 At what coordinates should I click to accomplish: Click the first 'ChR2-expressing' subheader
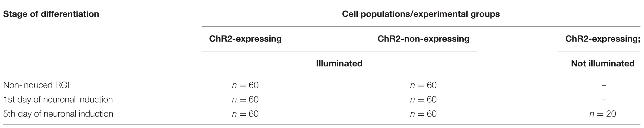click(x=245, y=39)
